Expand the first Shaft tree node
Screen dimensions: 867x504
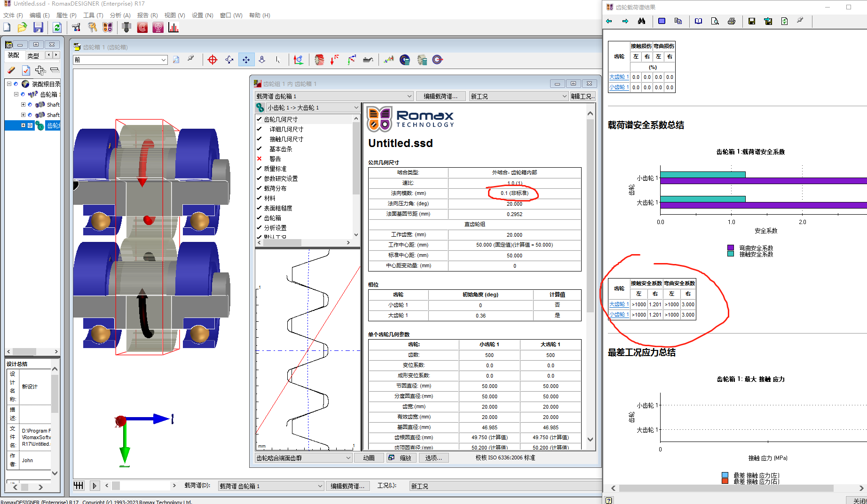[x=23, y=105]
